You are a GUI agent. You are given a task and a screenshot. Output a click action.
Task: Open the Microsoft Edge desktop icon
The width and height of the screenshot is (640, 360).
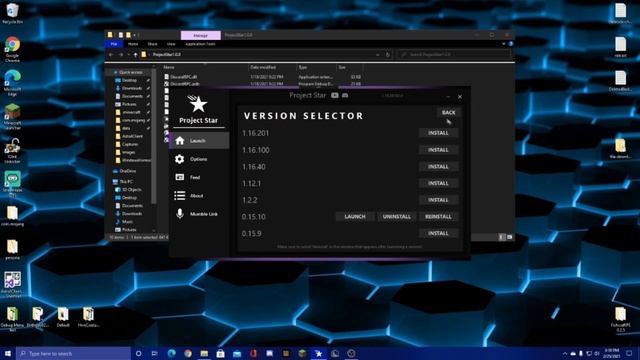click(12, 83)
